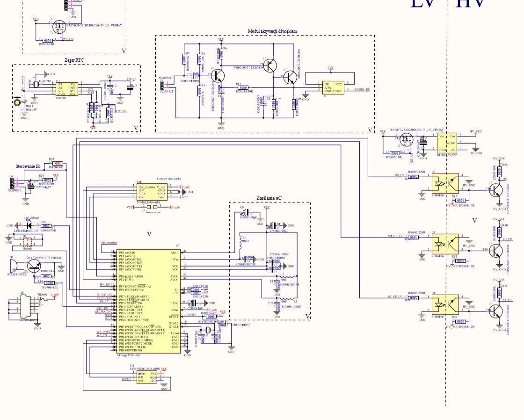Click the 'LED/10MM/BLUE' part value text
Viewport: 524px width, 420px height.
tap(25, 231)
